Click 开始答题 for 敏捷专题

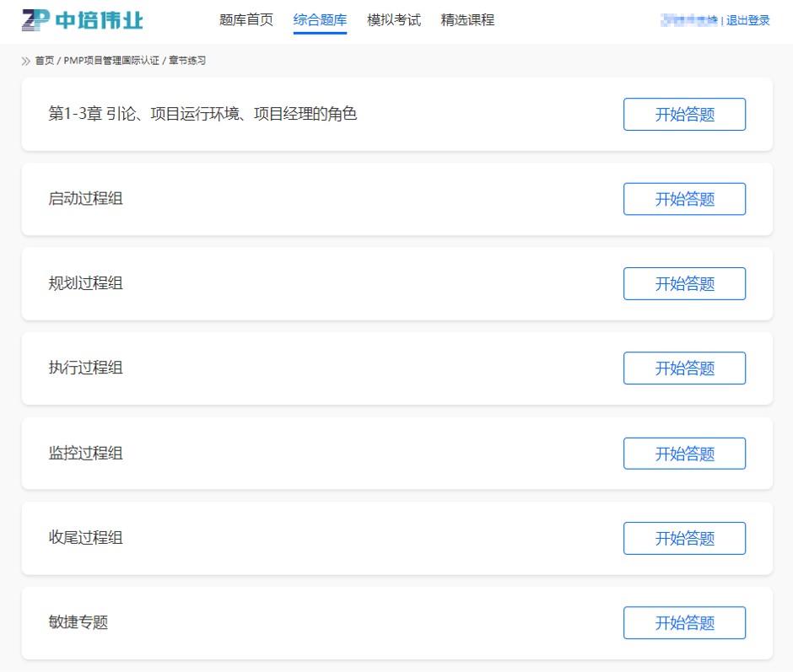pyautogui.click(x=684, y=623)
